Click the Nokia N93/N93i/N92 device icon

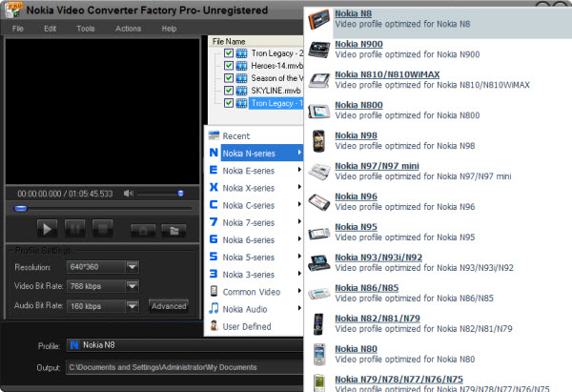click(x=318, y=263)
